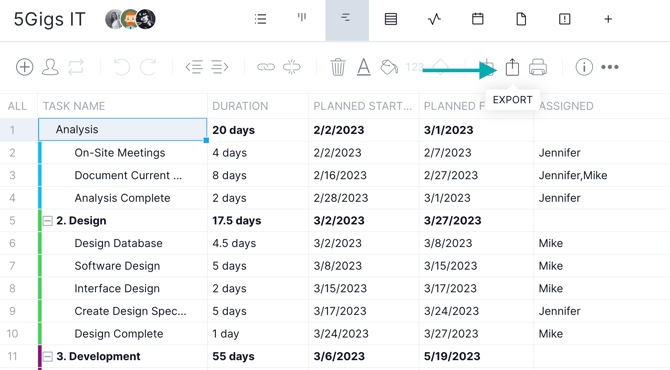The width and height of the screenshot is (670, 370).
Task: Select the On-Site Meetings task
Action: click(x=120, y=153)
